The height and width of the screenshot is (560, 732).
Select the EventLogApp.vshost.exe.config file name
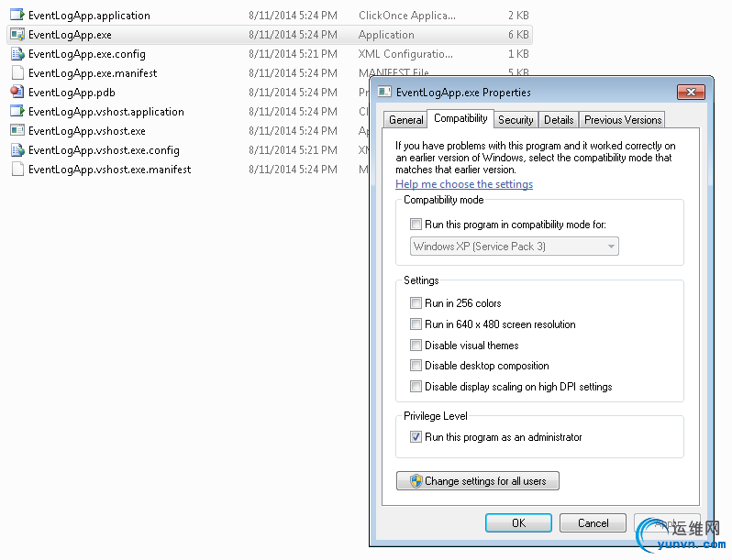[x=104, y=150]
